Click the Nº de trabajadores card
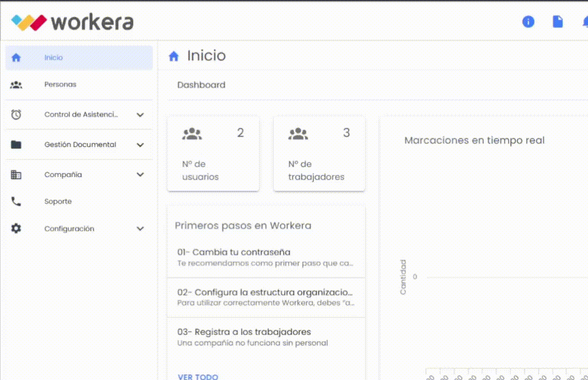 tap(319, 154)
